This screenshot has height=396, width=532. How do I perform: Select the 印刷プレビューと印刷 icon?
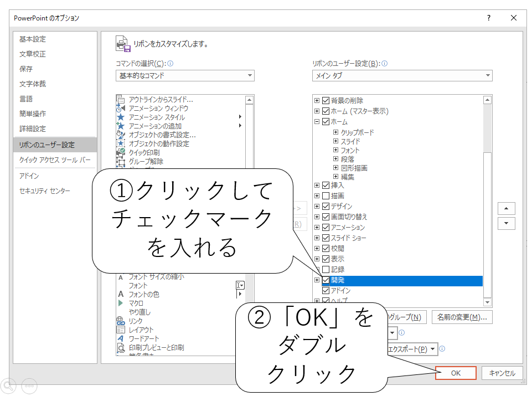coord(121,347)
